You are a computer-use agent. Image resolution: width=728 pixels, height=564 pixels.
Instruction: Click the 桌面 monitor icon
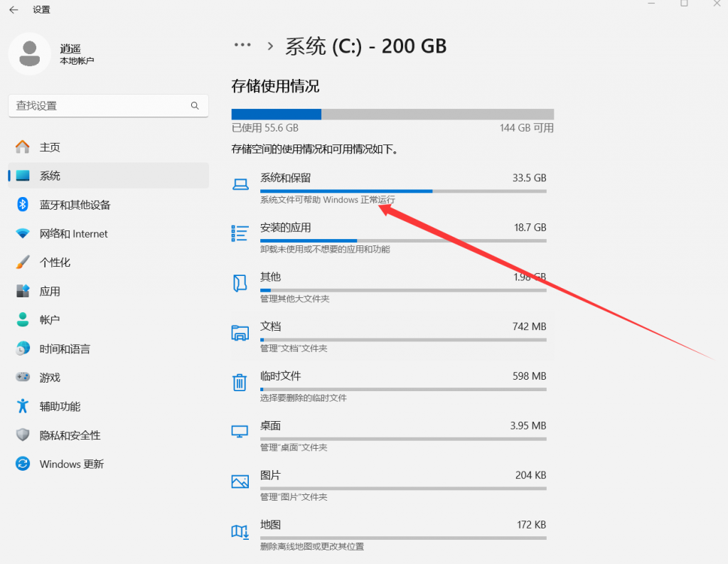[240, 432]
